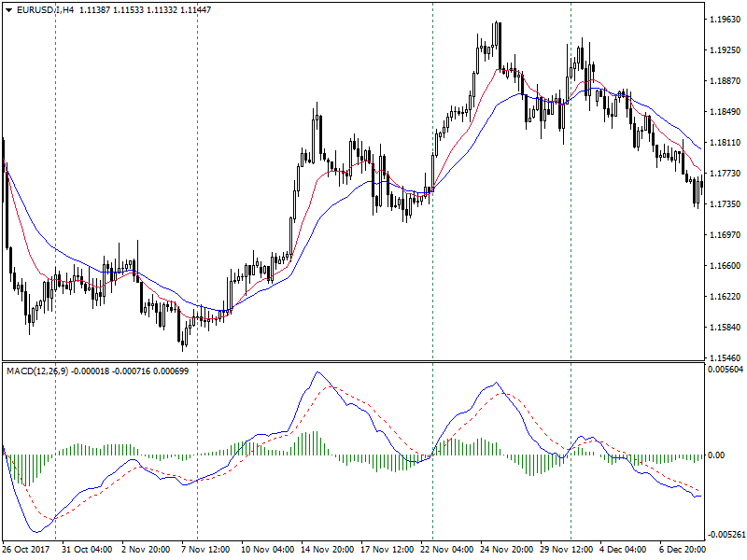Select the 0.005604 MACD scale value

(726, 369)
